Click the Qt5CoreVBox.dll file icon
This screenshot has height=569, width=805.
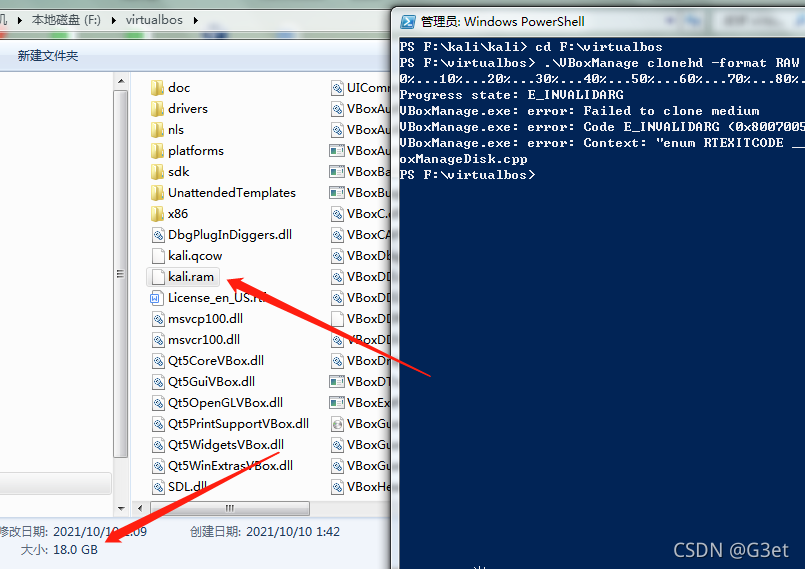pyautogui.click(x=158, y=361)
